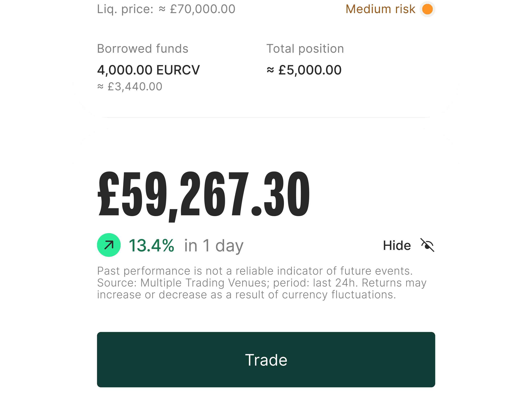
Task: Click the "in 1 day" period text
Action: 214,245
